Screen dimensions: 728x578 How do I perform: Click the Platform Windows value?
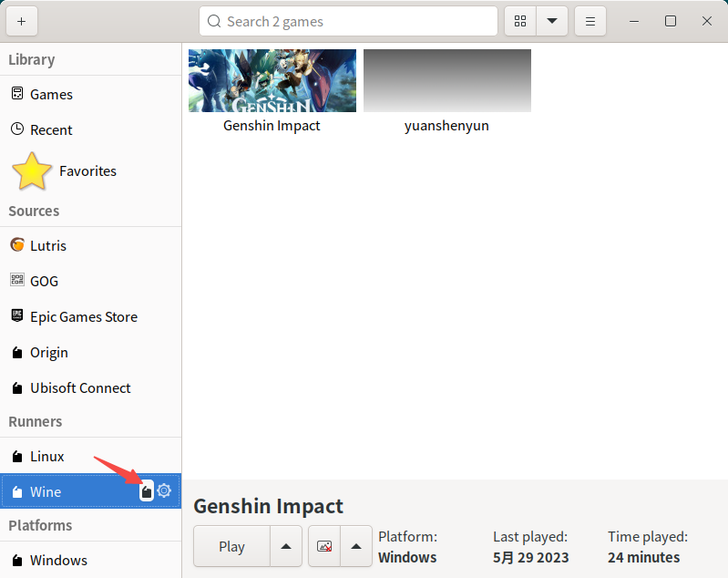pos(407,557)
